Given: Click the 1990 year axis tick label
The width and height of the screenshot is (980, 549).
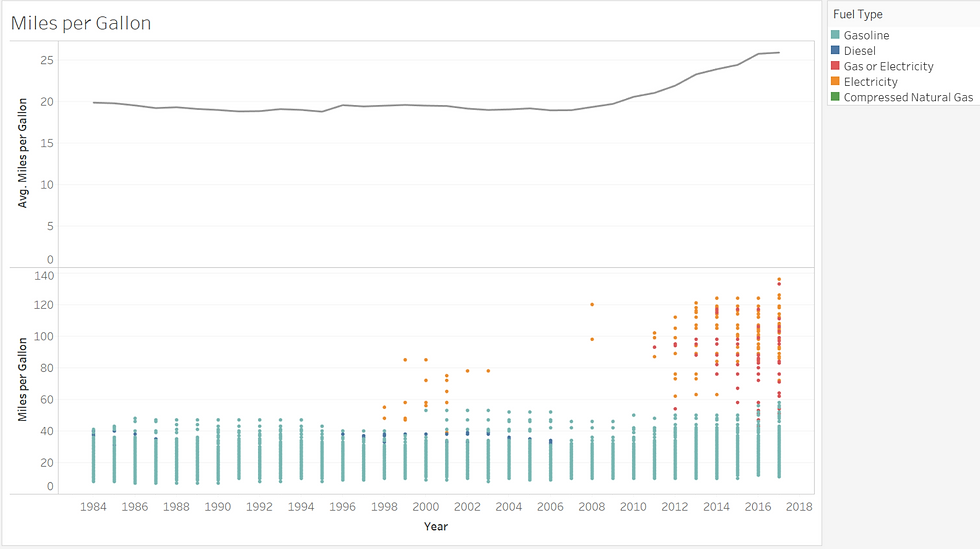Looking at the screenshot, I should coord(218,506).
